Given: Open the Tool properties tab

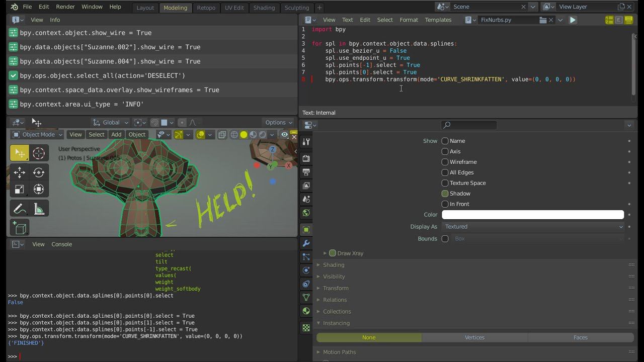Looking at the screenshot, I should pyautogui.click(x=306, y=142).
